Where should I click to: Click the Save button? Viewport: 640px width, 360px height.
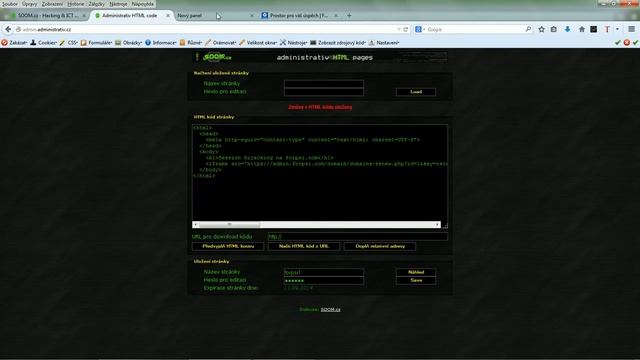tap(416, 280)
